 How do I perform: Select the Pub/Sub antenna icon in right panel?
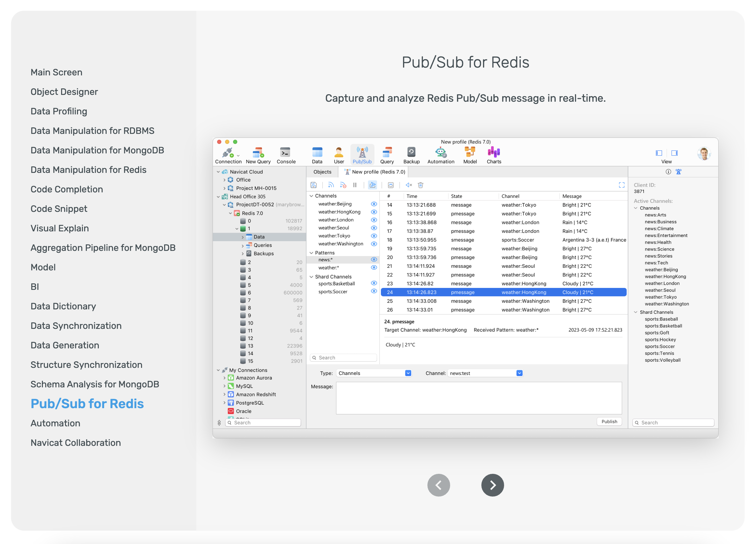[678, 172]
